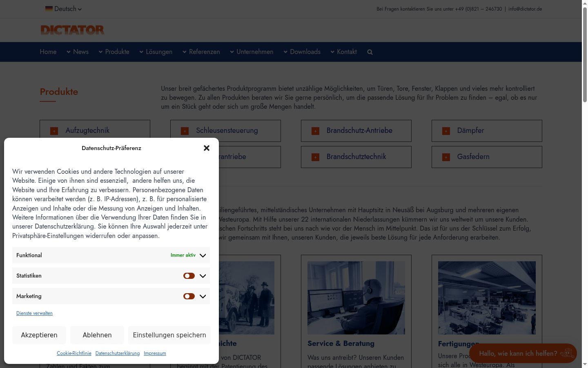The height and width of the screenshot is (368, 588).
Task: Open the search magnifier icon
Action: pyautogui.click(x=370, y=52)
